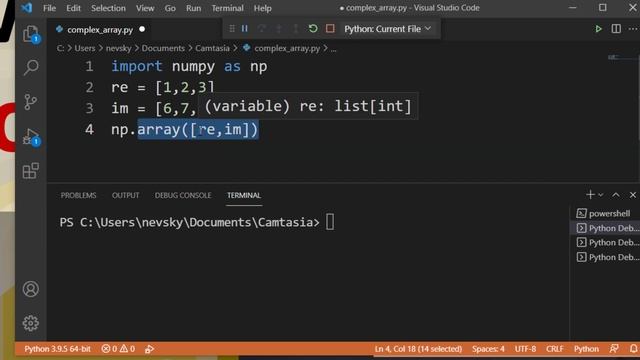Restart the debugging session
The image size is (640, 360).
coord(313,29)
